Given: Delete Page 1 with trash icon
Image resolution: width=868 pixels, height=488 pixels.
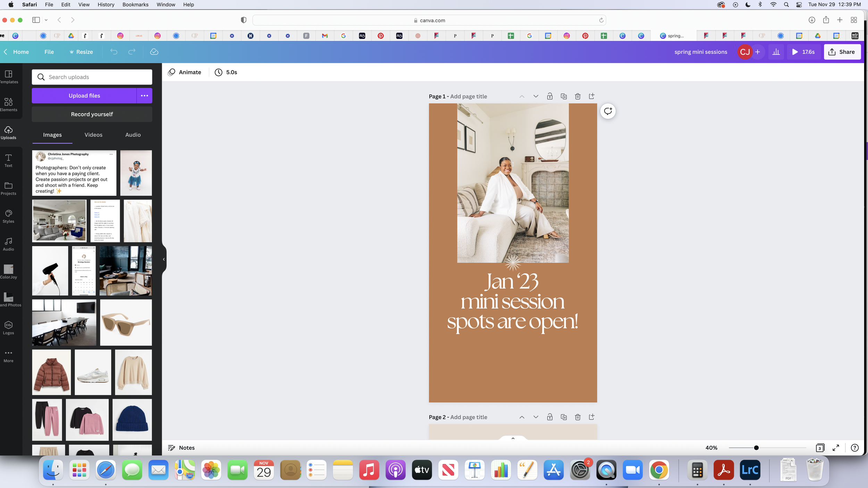Looking at the screenshot, I should pyautogui.click(x=577, y=96).
